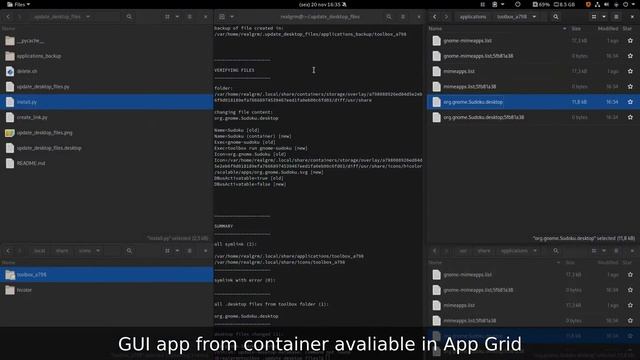The image size is (640, 360).
Task: Open search in the usr/share/applications window
Action: coord(556,251)
